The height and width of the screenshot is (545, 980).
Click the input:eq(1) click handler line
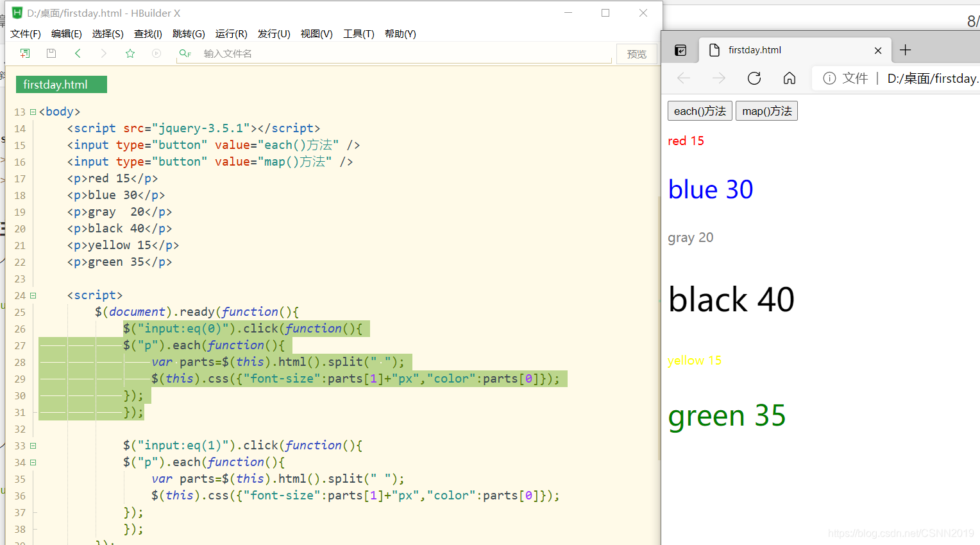coord(243,446)
